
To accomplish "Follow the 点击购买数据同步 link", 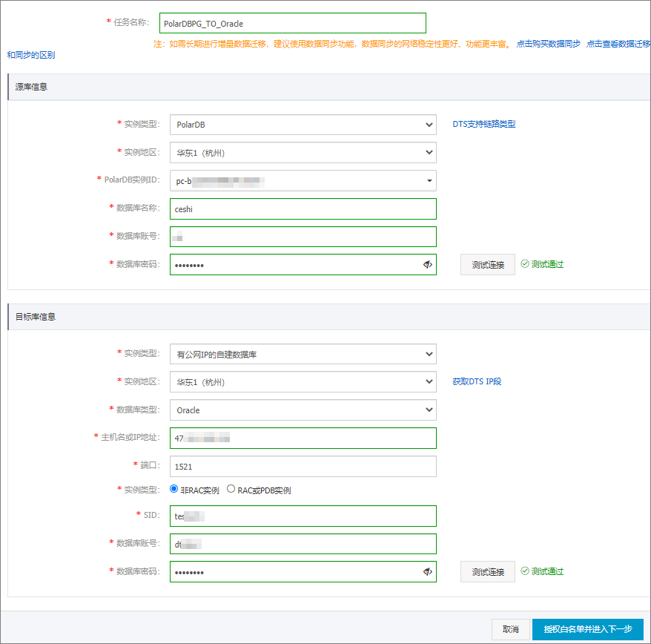I will [548, 44].
